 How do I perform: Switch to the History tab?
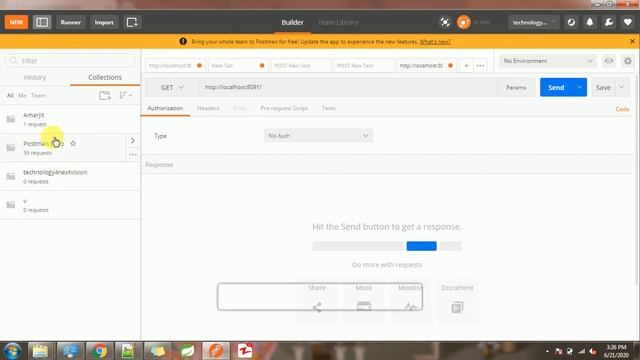[35, 77]
